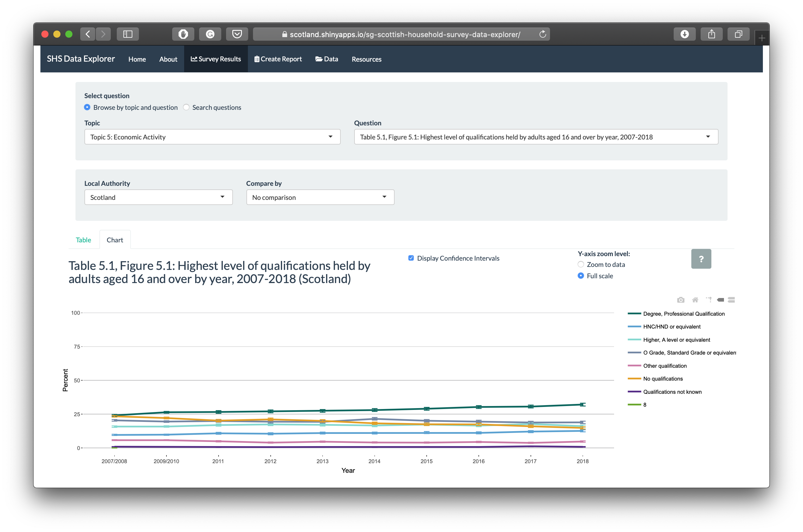Uncheck Display Confidence Intervals
This screenshot has width=803, height=532.
pyautogui.click(x=411, y=258)
